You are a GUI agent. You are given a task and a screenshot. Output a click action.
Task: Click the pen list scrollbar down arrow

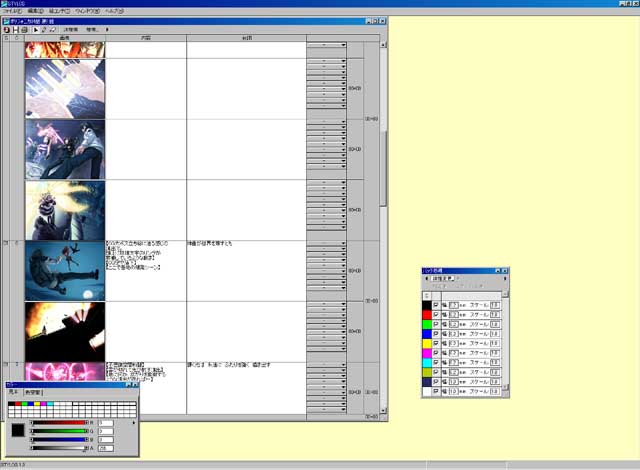point(505,387)
